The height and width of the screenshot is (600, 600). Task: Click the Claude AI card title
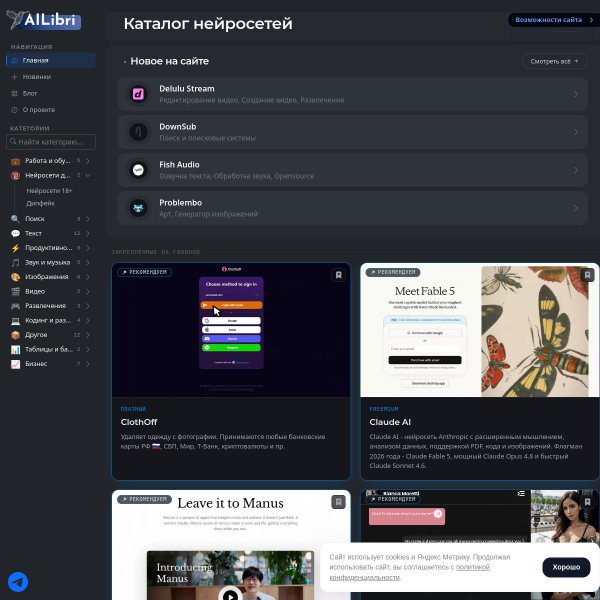point(390,422)
